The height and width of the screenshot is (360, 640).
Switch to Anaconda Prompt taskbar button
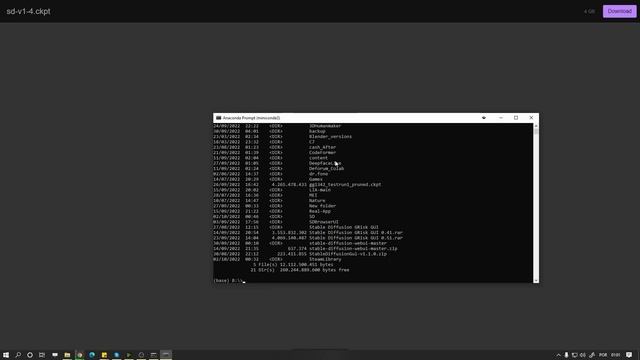point(166,354)
